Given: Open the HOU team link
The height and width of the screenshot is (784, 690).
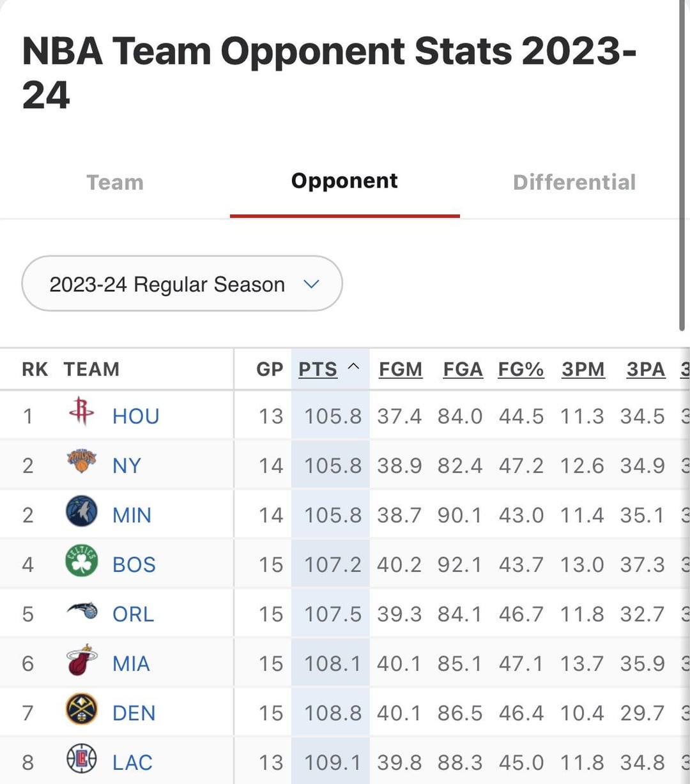Looking at the screenshot, I should point(135,416).
